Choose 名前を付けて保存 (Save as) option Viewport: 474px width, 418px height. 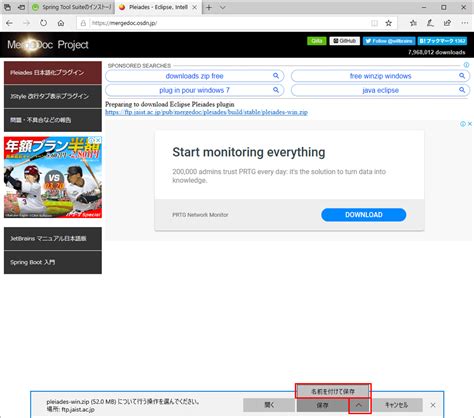(x=333, y=391)
